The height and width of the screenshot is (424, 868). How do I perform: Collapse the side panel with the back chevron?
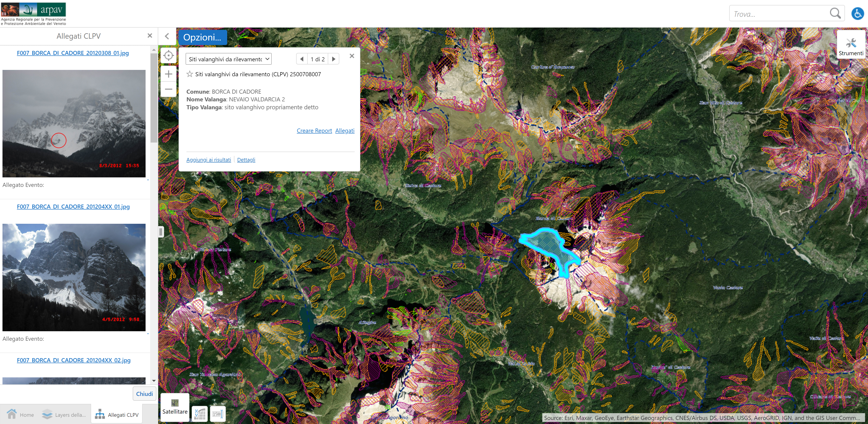coord(167,36)
